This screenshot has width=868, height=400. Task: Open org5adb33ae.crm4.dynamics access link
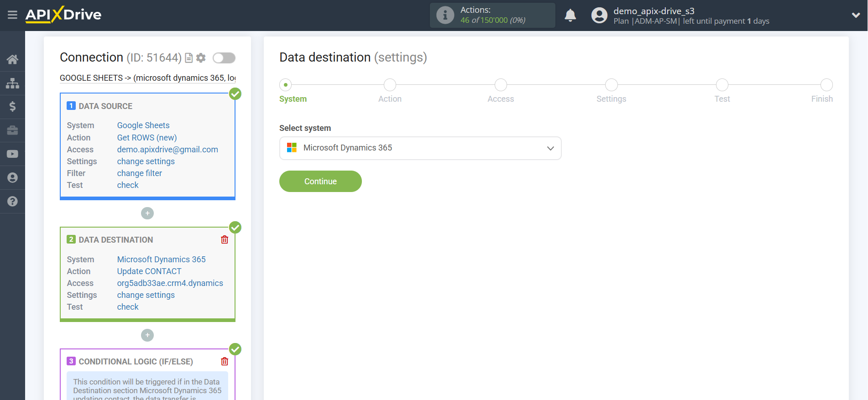tap(170, 283)
